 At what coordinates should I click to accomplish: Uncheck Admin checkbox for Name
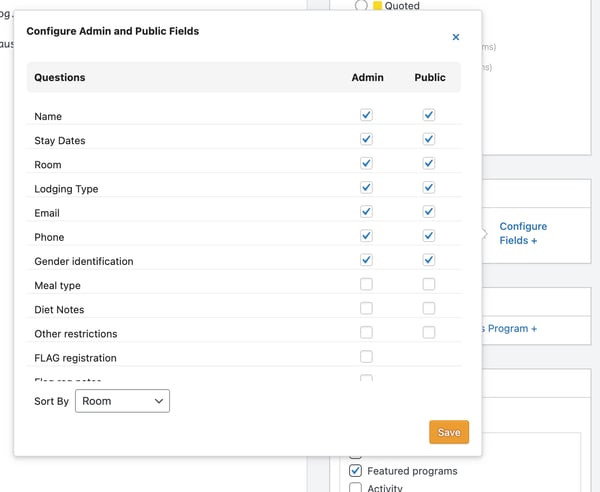coord(366,115)
